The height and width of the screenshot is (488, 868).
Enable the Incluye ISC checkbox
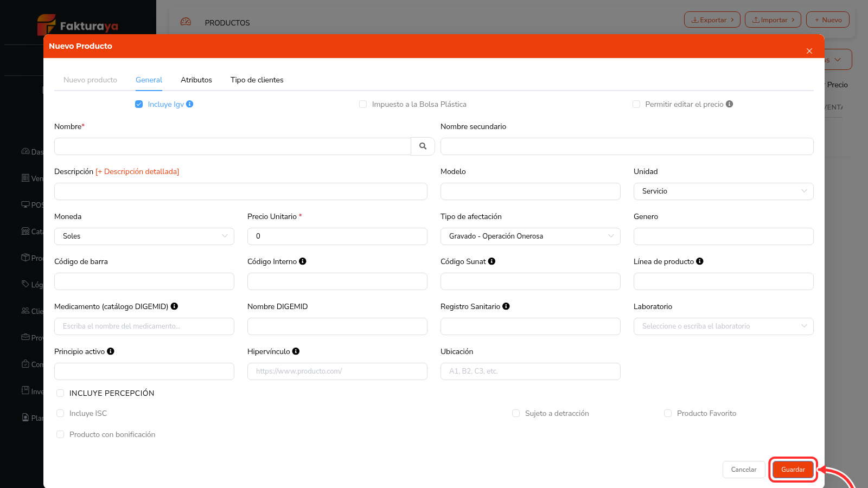(60, 413)
